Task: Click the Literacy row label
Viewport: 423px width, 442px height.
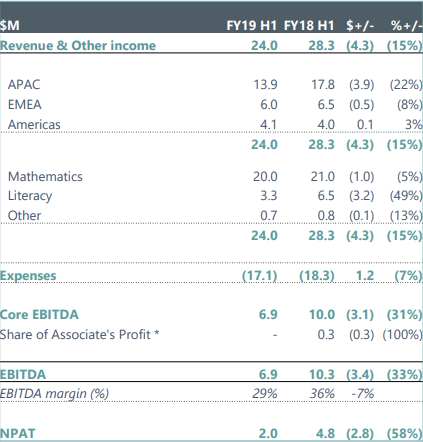Action: (x=30, y=196)
